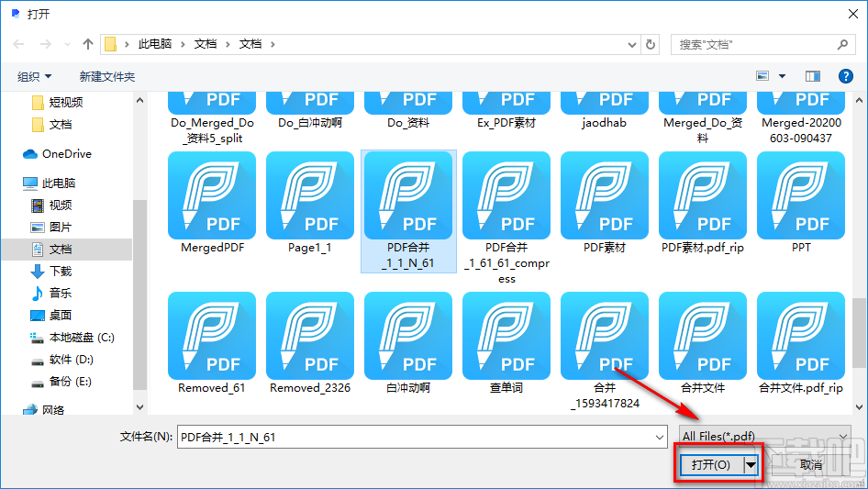Click the file list scrollbar up arrow
Image resolution: width=868 pixels, height=489 pixels.
(x=859, y=101)
